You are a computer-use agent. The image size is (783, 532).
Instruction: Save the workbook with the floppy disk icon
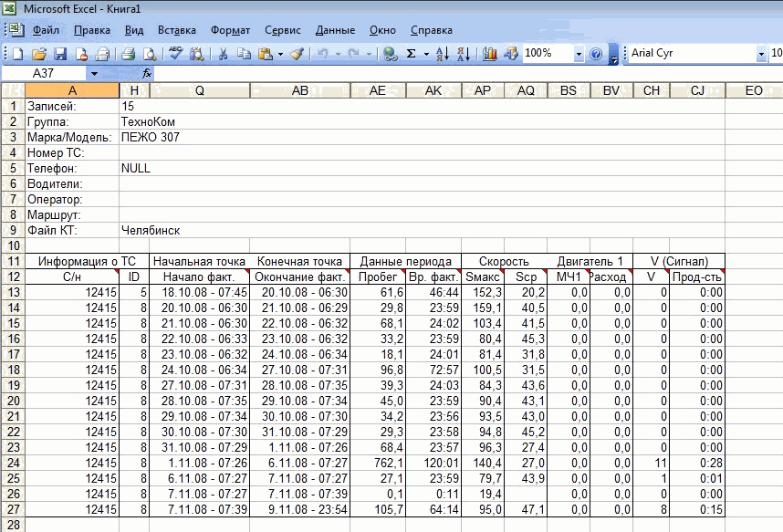(61, 54)
